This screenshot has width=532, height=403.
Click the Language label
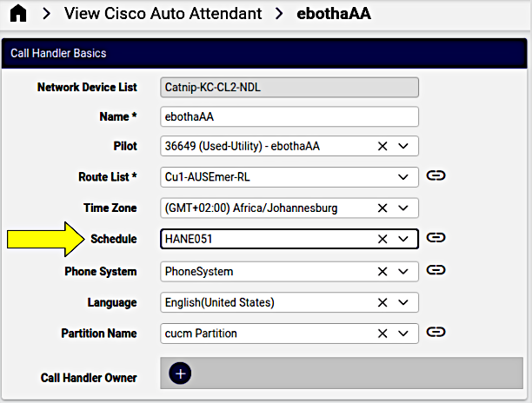(112, 302)
